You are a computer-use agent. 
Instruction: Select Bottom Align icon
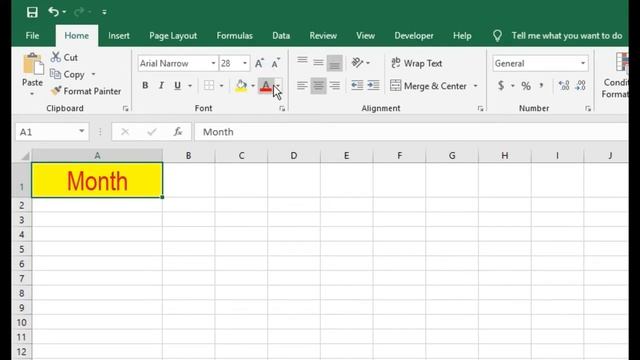click(x=334, y=63)
